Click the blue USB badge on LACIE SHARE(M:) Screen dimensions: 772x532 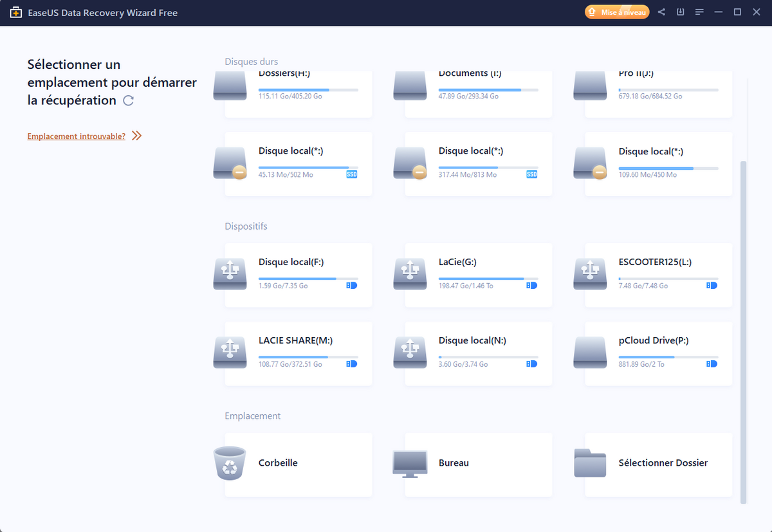tap(352, 363)
